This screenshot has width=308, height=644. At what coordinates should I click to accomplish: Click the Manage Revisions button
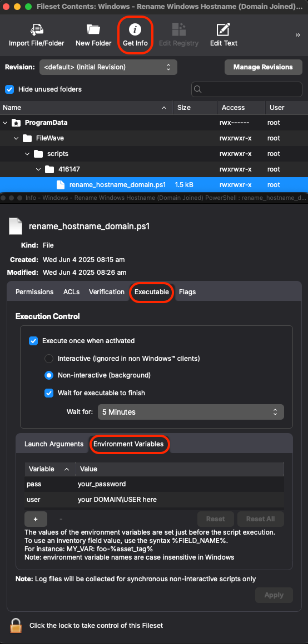(263, 67)
